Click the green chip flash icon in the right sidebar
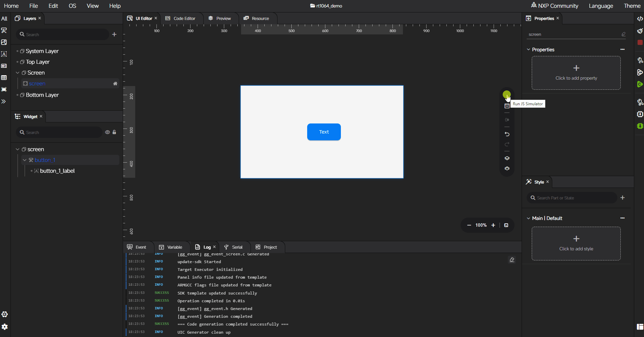The width and height of the screenshot is (644, 337). coord(640,126)
